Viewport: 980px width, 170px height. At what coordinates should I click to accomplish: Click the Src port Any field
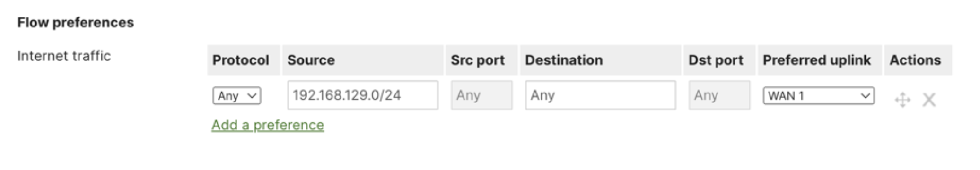pos(481,95)
